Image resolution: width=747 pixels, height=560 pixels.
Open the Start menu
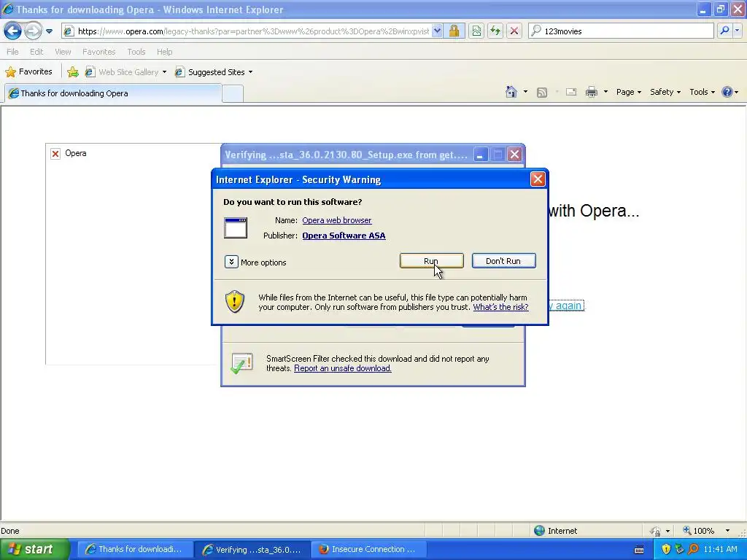(34, 549)
